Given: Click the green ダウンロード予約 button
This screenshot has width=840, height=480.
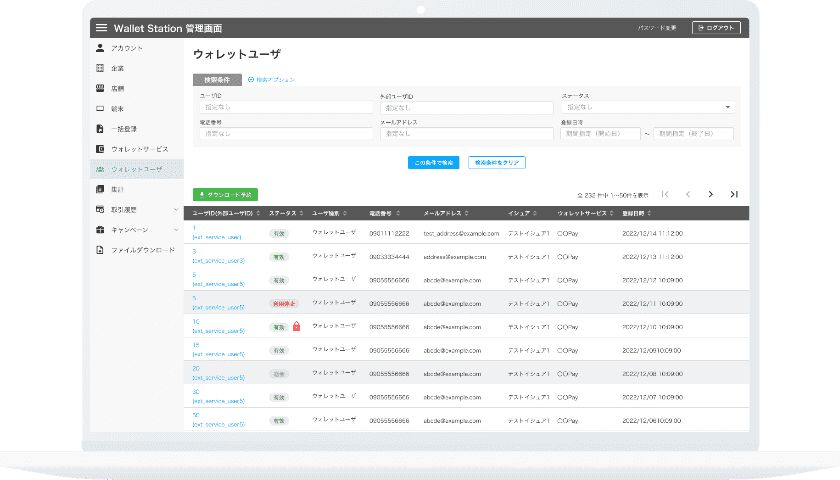Looking at the screenshot, I should [x=225, y=194].
